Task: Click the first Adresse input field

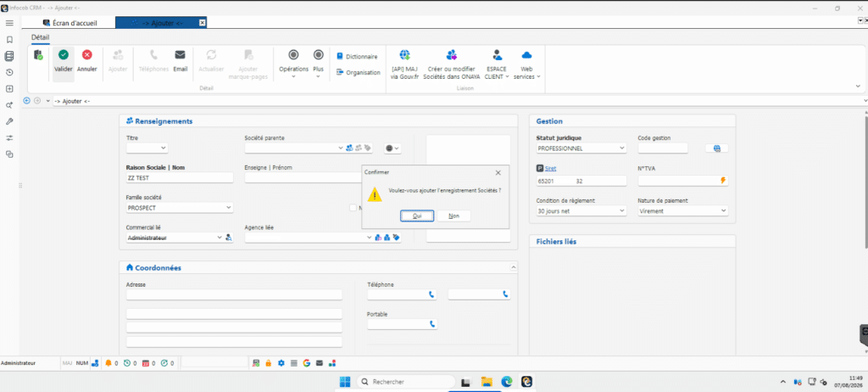Action: point(234,294)
